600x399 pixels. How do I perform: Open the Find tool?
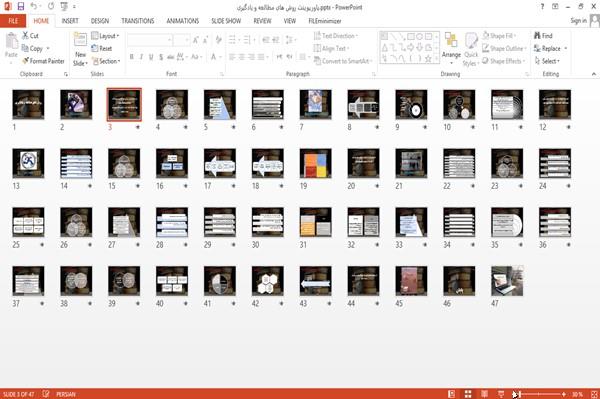543,36
